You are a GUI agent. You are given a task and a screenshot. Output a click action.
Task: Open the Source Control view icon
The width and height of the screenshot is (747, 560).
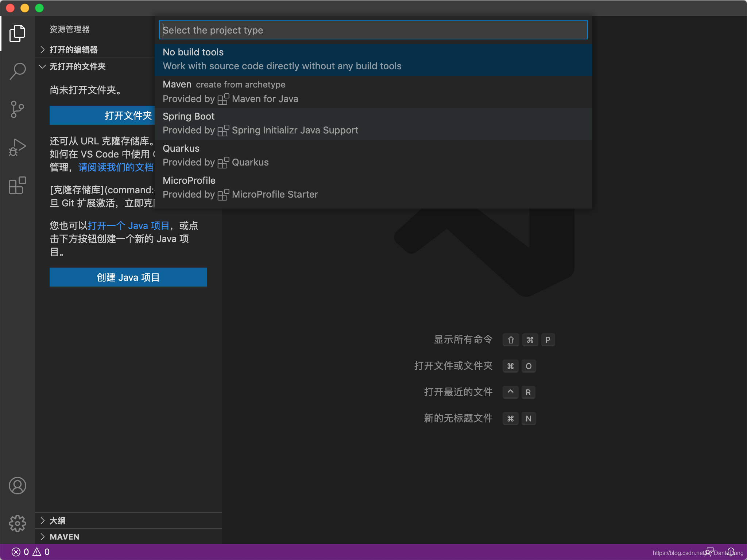pyautogui.click(x=17, y=109)
